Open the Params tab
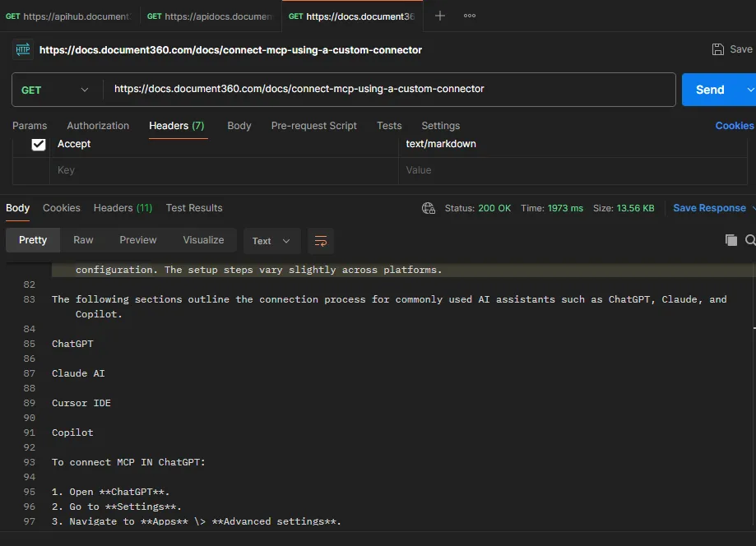 pos(30,126)
